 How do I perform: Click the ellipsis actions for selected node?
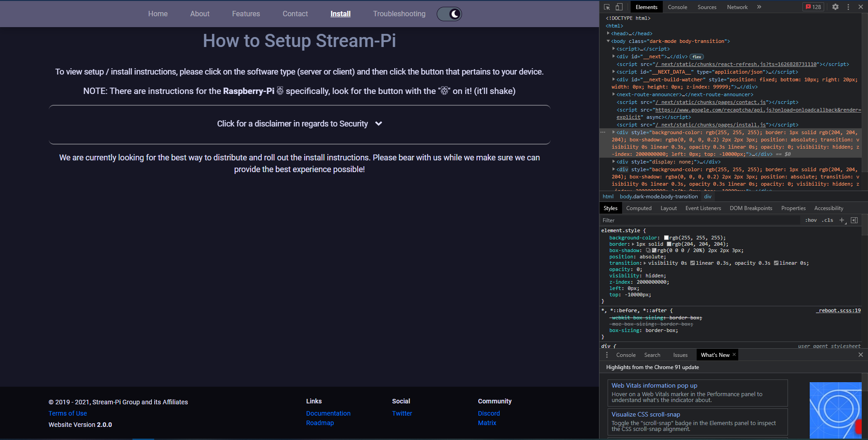(603, 132)
